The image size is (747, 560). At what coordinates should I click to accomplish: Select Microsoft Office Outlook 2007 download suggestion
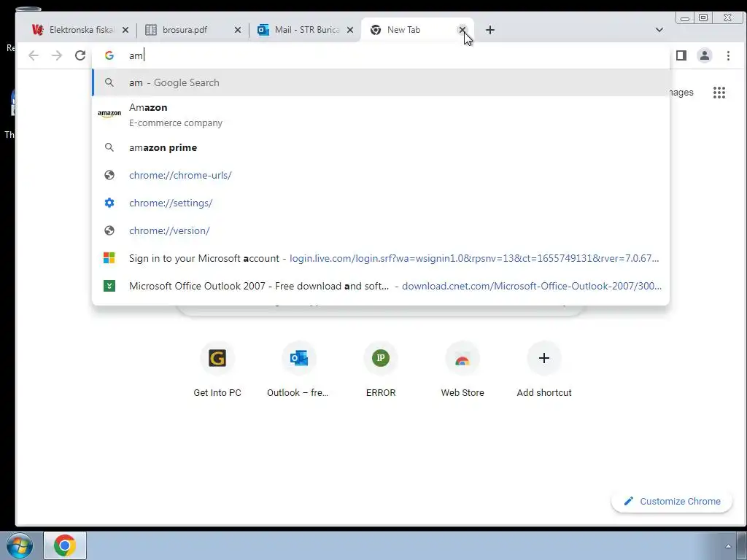point(381,286)
